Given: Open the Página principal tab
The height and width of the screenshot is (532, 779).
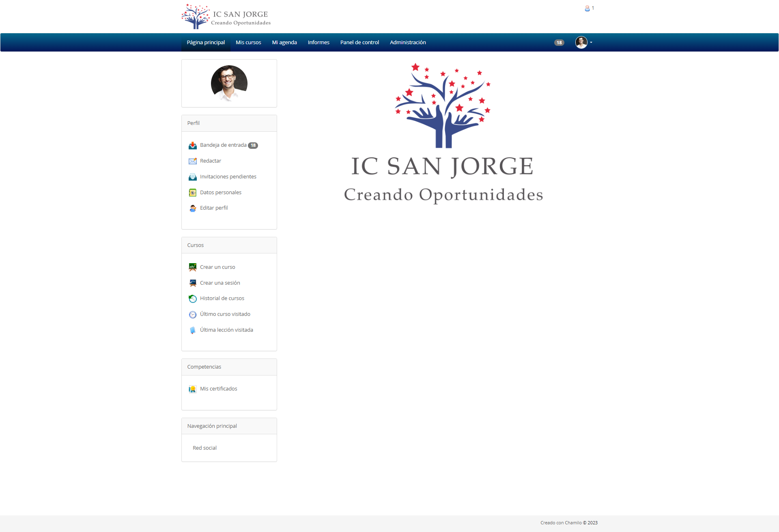Looking at the screenshot, I should (206, 42).
